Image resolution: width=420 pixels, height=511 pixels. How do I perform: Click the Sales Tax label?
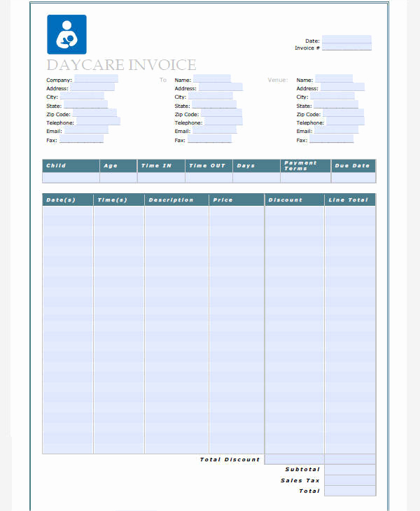tap(300, 480)
